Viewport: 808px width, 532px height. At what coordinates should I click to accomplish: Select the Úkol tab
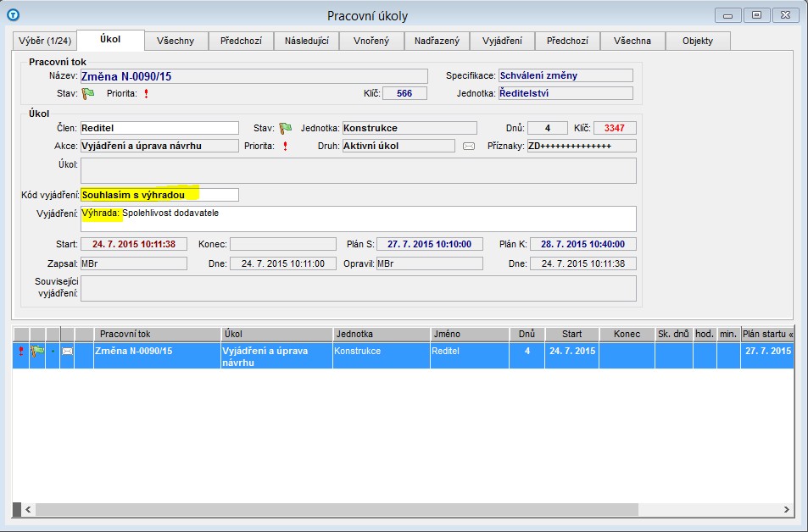point(110,40)
